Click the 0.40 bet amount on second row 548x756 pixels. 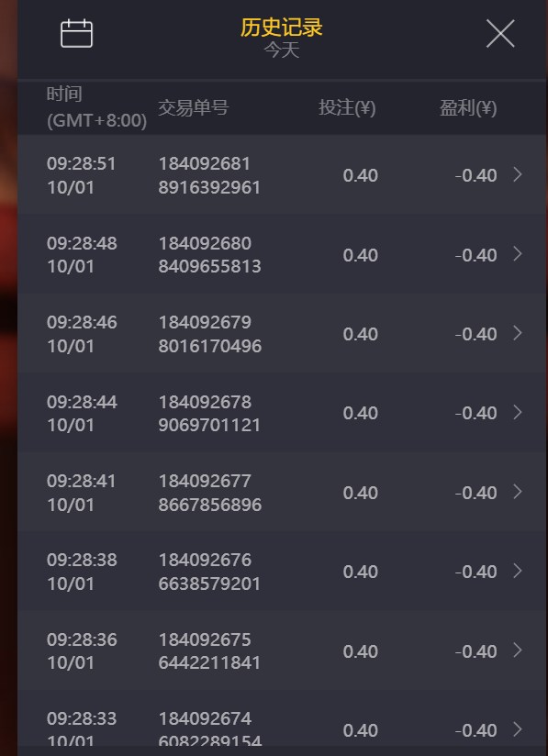(x=350, y=255)
